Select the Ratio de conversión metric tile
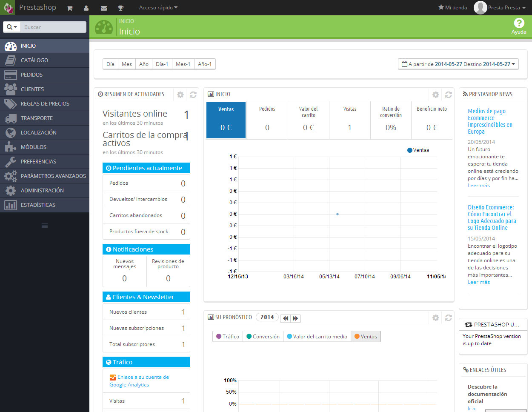Image resolution: width=532 pixels, height=412 pixels. point(391,120)
